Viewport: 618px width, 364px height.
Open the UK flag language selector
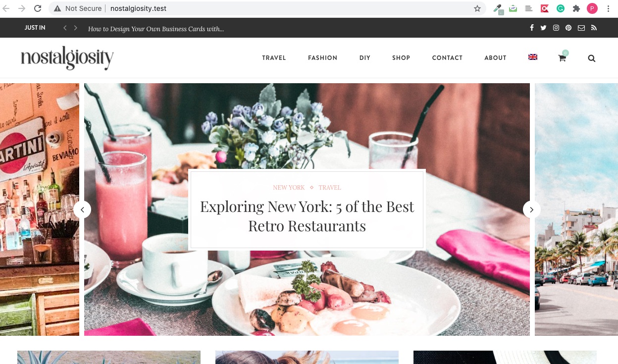tap(533, 57)
